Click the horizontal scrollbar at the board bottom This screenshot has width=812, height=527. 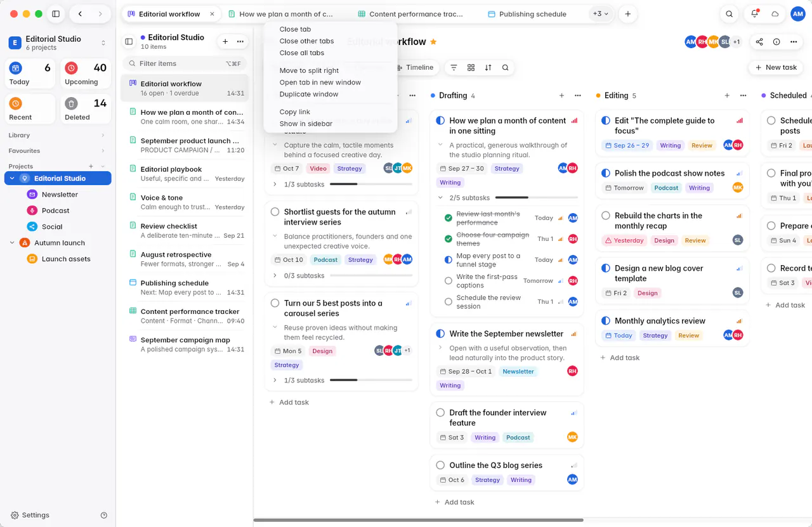(418, 520)
